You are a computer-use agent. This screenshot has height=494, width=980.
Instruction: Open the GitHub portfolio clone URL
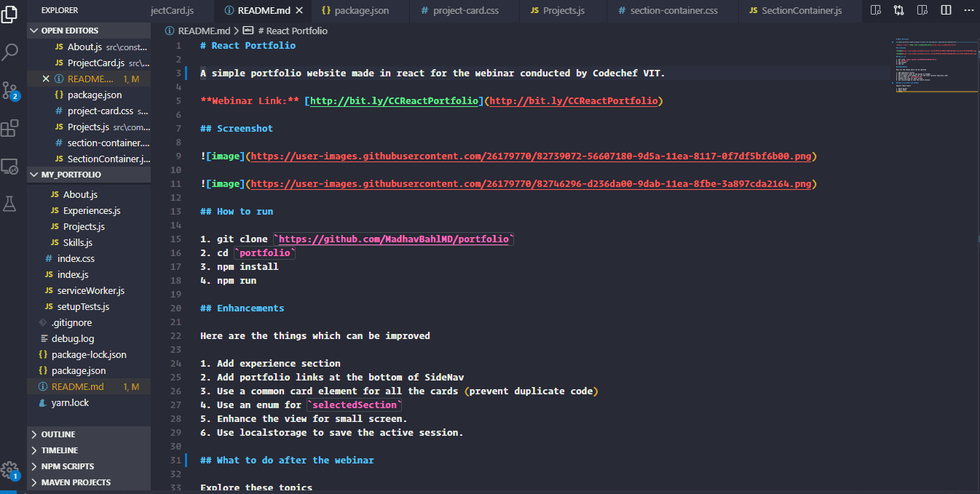[393, 238]
